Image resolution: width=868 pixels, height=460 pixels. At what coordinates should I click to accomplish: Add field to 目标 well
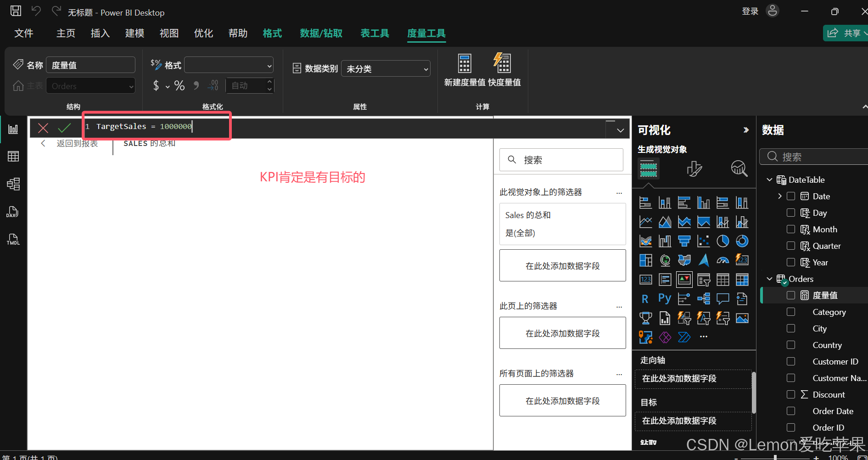click(693, 421)
